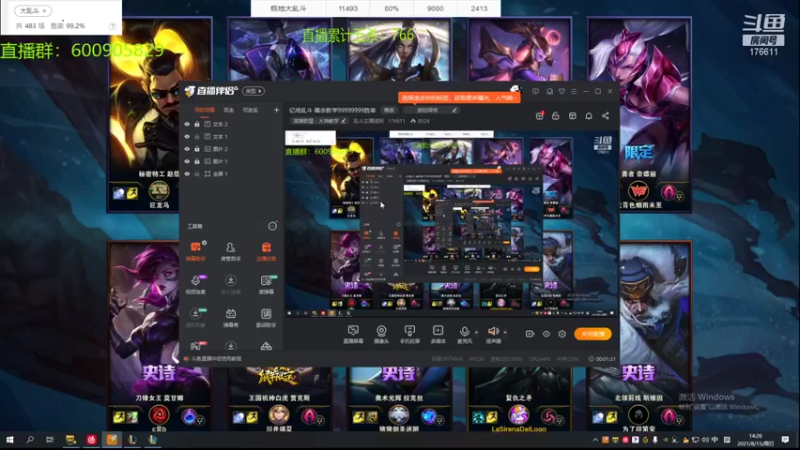
Task: Edit the game category tag pencil field
Action: click(431, 110)
